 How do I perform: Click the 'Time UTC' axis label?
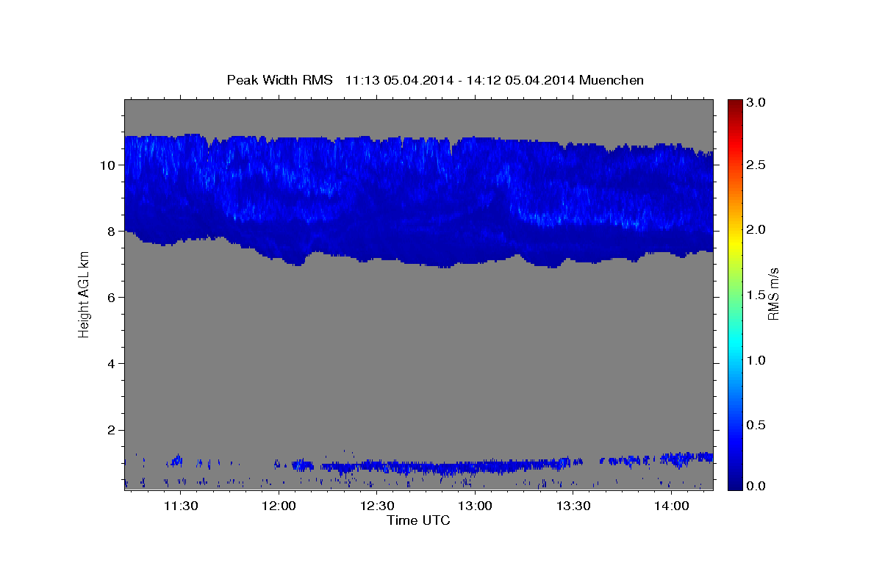pyautogui.click(x=418, y=520)
